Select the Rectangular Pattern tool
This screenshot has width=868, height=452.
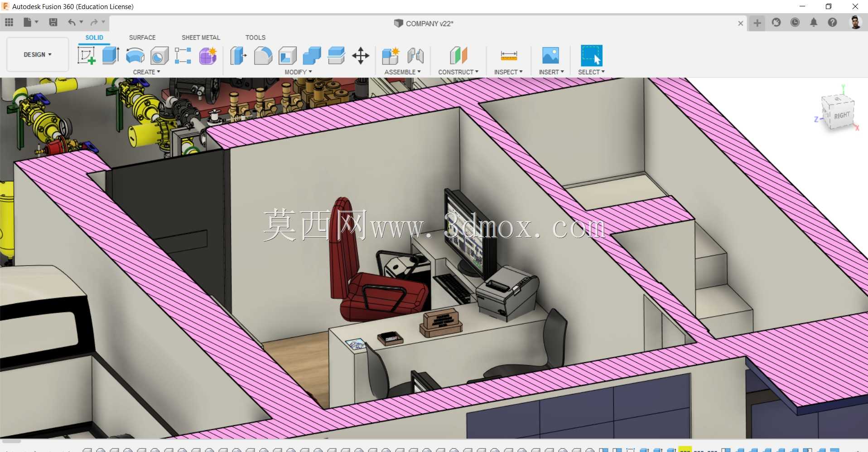183,56
